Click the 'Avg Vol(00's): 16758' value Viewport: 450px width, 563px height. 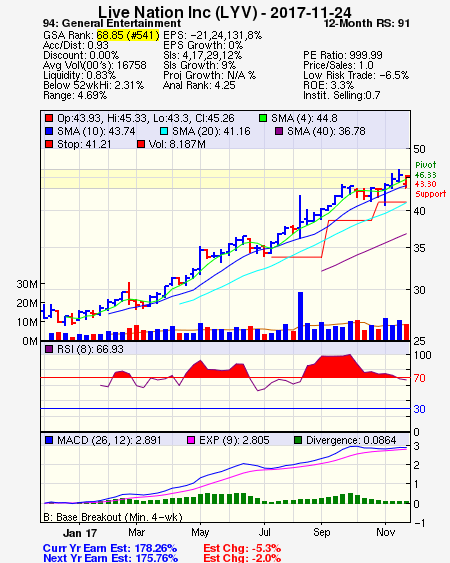tap(95, 65)
